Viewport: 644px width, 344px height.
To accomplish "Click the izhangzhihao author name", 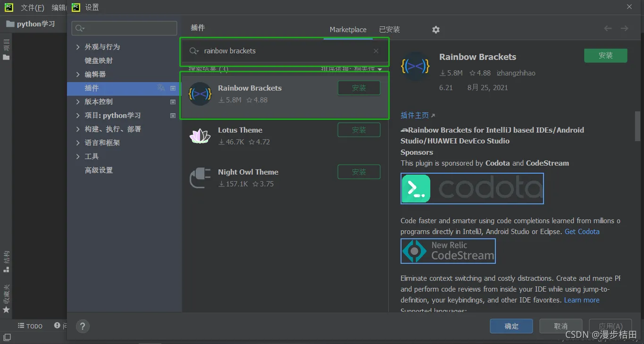I will [516, 73].
